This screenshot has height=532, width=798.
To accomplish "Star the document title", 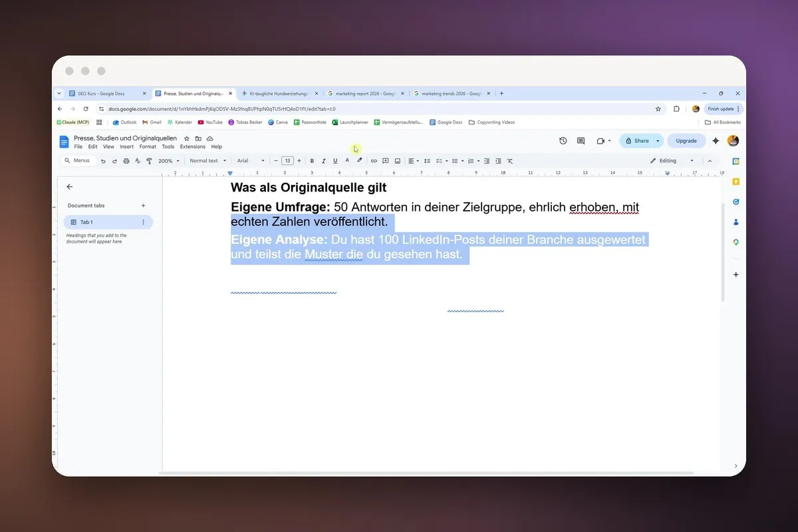I will click(187, 138).
